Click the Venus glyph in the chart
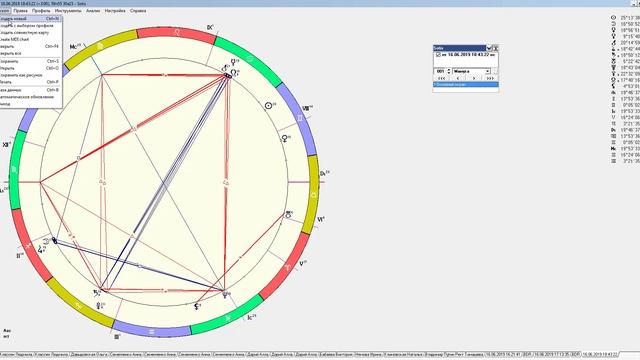 pyautogui.click(x=285, y=139)
